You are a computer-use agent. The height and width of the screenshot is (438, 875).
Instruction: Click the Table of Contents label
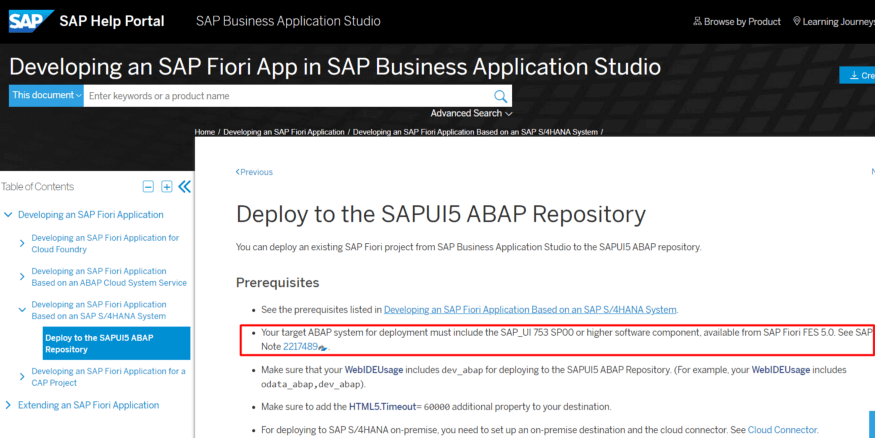click(x=37, y=186)
